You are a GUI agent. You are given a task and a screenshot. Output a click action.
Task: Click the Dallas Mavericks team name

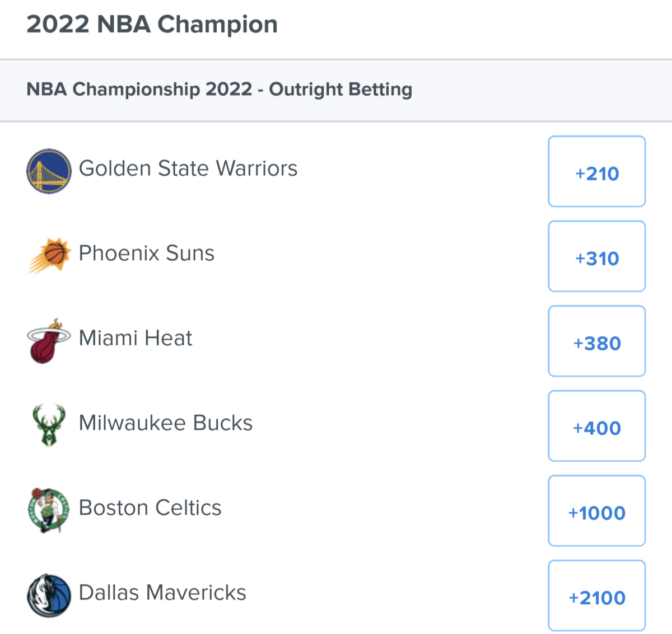pos(162,593)
